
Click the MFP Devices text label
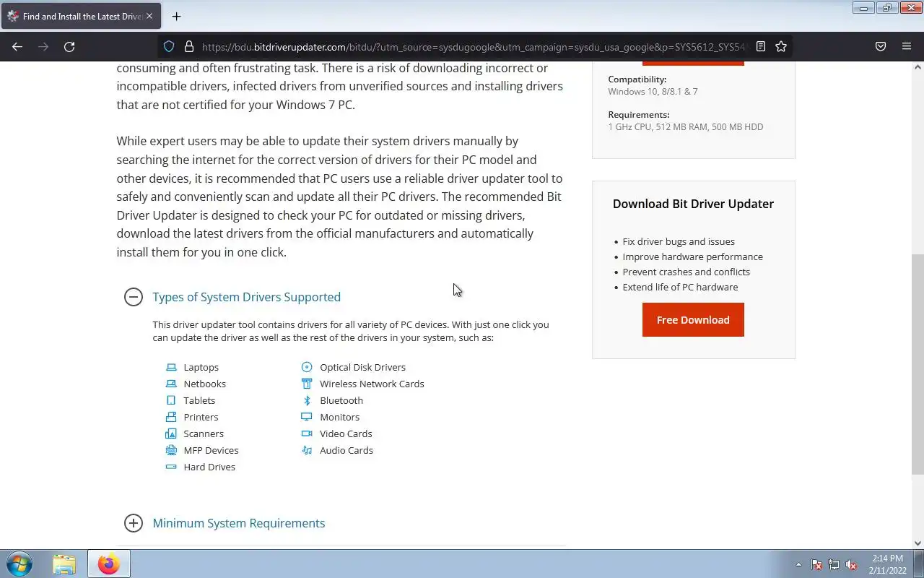(x=211, y=450)
